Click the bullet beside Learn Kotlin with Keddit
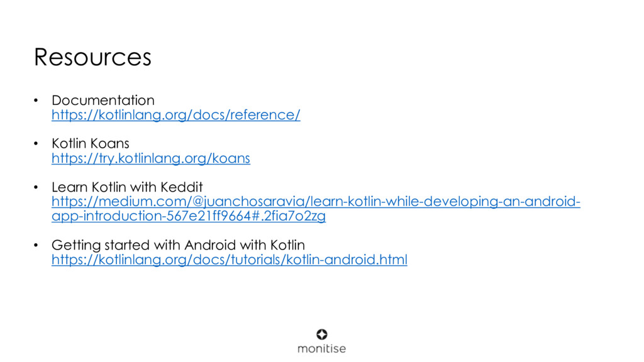The image size is (644, 362). point(36,187)
